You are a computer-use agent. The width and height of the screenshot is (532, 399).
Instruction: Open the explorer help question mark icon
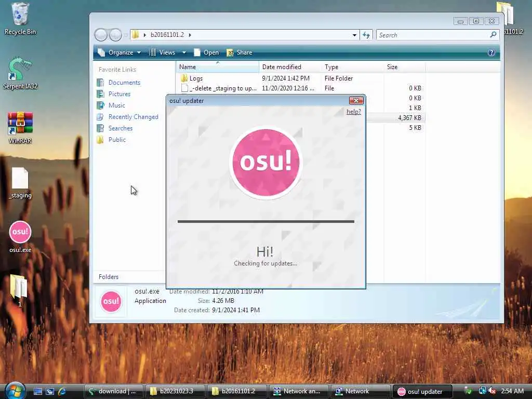(491, 52)
